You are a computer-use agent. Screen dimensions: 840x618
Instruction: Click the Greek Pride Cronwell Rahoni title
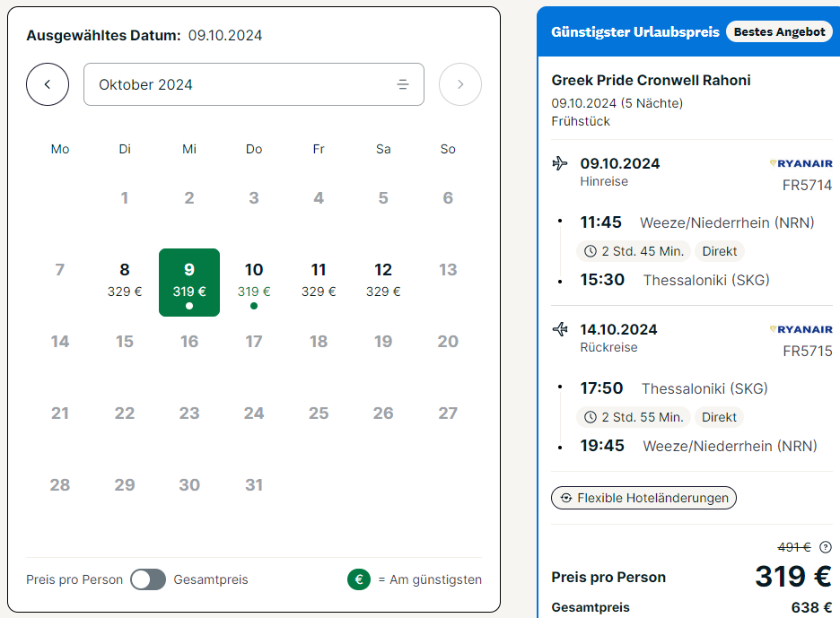click(651, 81)
